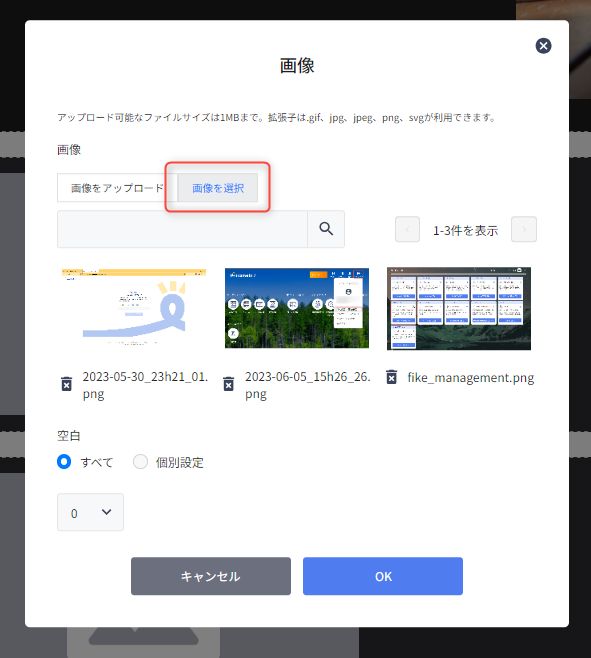Select the 2023-05-30_23h21_01.png thumbnail
The image size is (591, 658).
click(x=134, y=307)
